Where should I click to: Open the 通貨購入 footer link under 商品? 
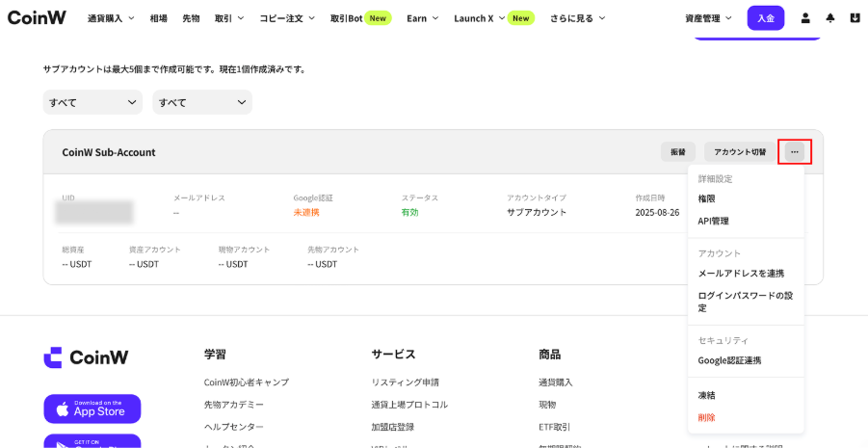pyautogui.click(x=556, y=382)
